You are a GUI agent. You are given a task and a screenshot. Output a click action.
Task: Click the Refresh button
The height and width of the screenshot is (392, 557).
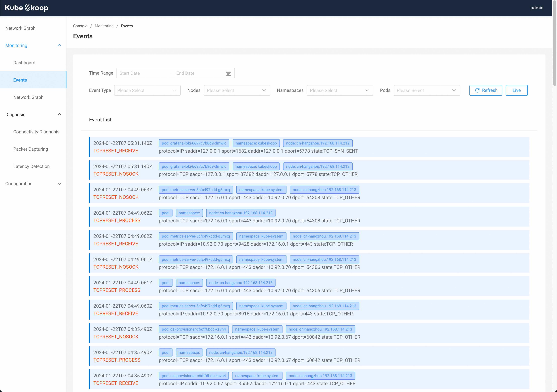[485, 90]
